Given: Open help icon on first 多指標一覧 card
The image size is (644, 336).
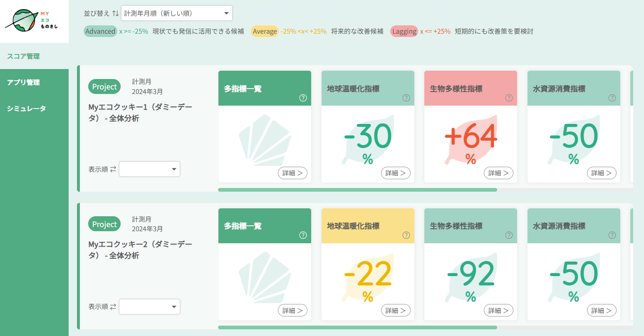Looking at the screenshot, I should (x=303, y=98).
